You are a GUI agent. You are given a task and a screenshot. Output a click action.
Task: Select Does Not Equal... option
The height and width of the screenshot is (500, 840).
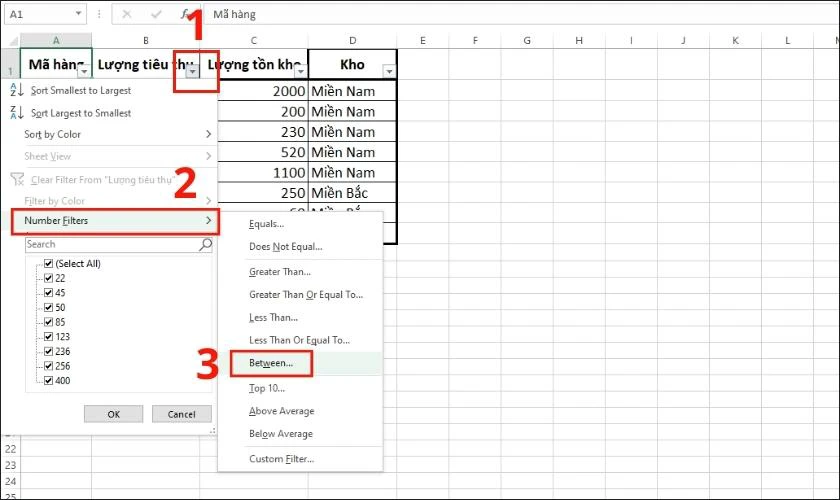[x=286, y=247]
